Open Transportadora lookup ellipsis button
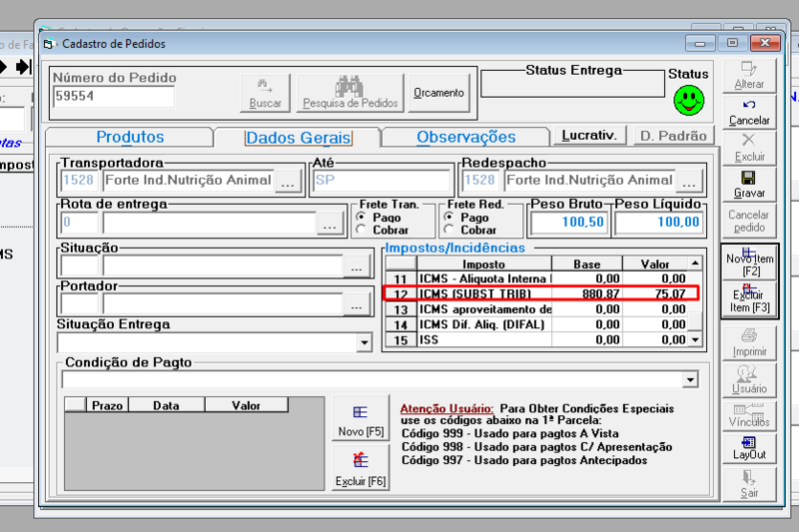799x532 pixels. [x=288, y=181]
